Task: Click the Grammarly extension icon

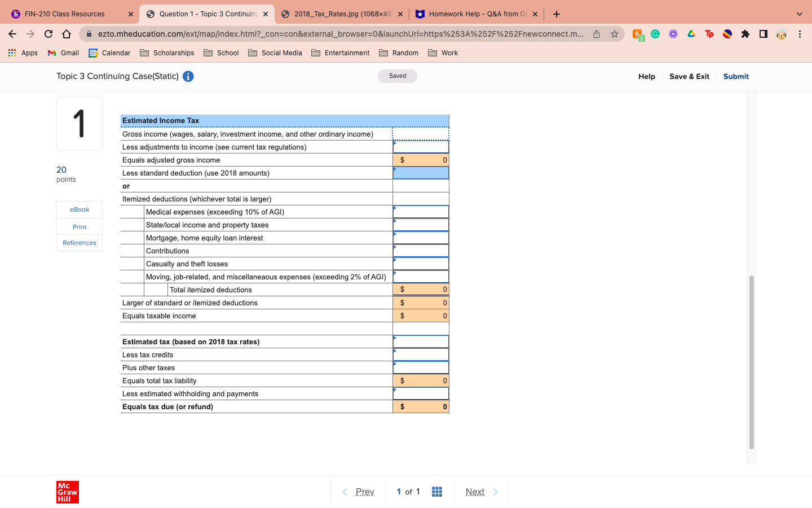Action: [x=655, y=34]
